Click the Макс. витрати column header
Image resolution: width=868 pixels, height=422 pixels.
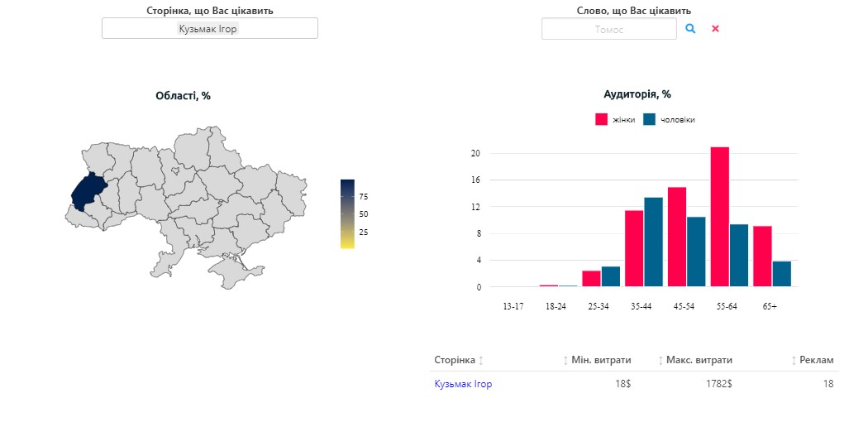pos(699,361)
